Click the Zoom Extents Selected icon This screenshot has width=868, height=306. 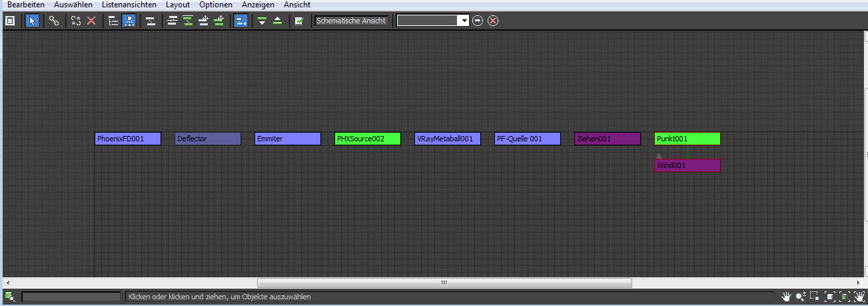pos(844,297)
